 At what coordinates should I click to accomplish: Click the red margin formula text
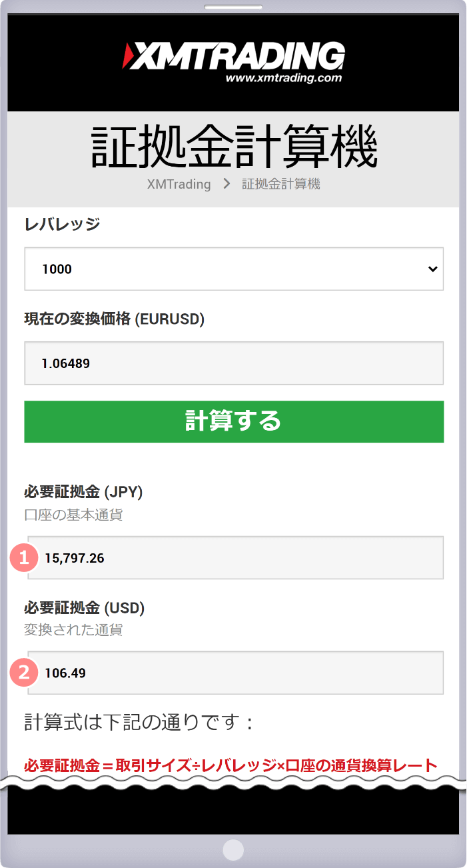click(x=231, y=765)
